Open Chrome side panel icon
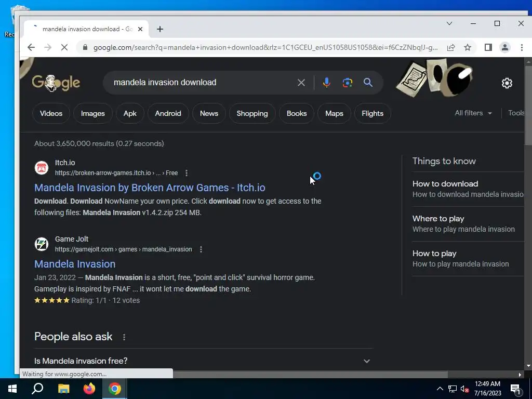 point(488,47)
